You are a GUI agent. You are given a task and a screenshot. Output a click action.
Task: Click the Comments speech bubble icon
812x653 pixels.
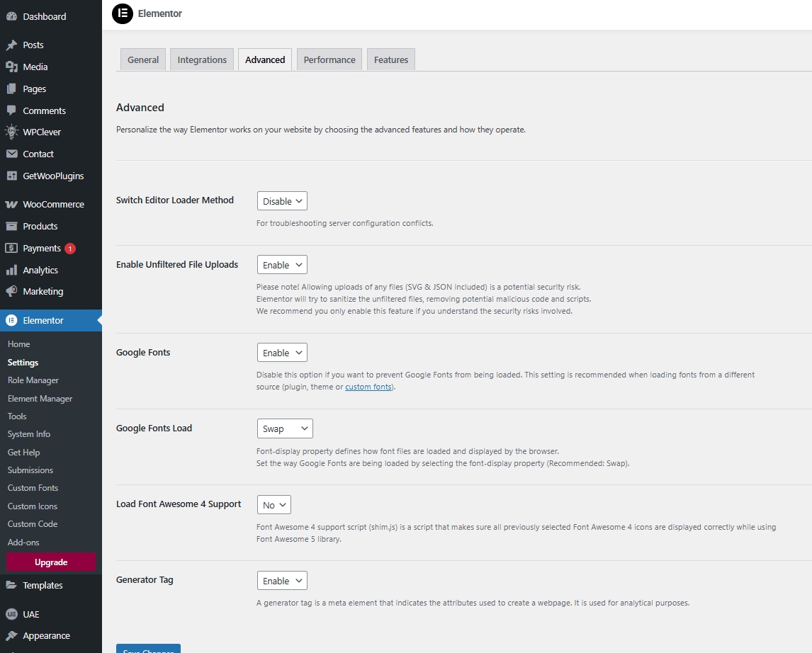[x=11, y=110]
